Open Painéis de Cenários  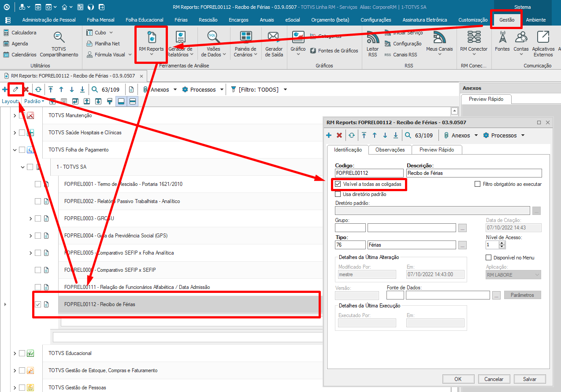click(x=246, y=44)
